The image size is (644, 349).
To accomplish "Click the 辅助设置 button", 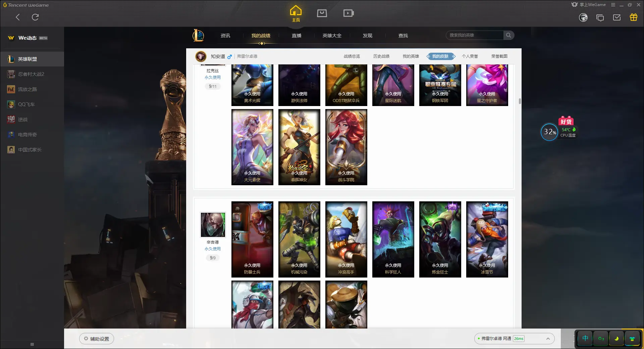I will tap(97, 339).
